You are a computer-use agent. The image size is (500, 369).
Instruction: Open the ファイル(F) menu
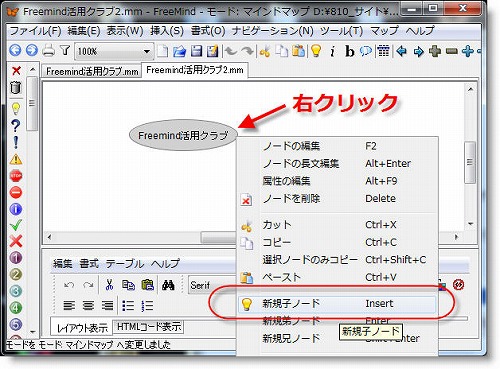click(35, 31)
